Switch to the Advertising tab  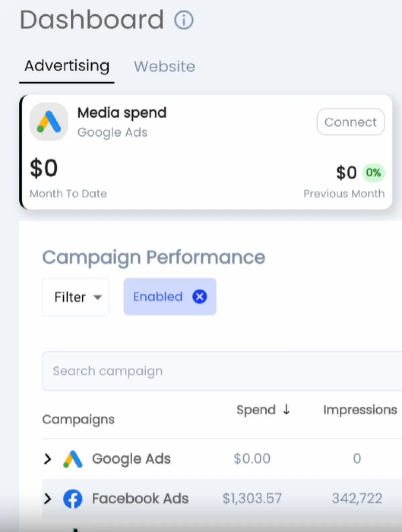coord(67,66)
